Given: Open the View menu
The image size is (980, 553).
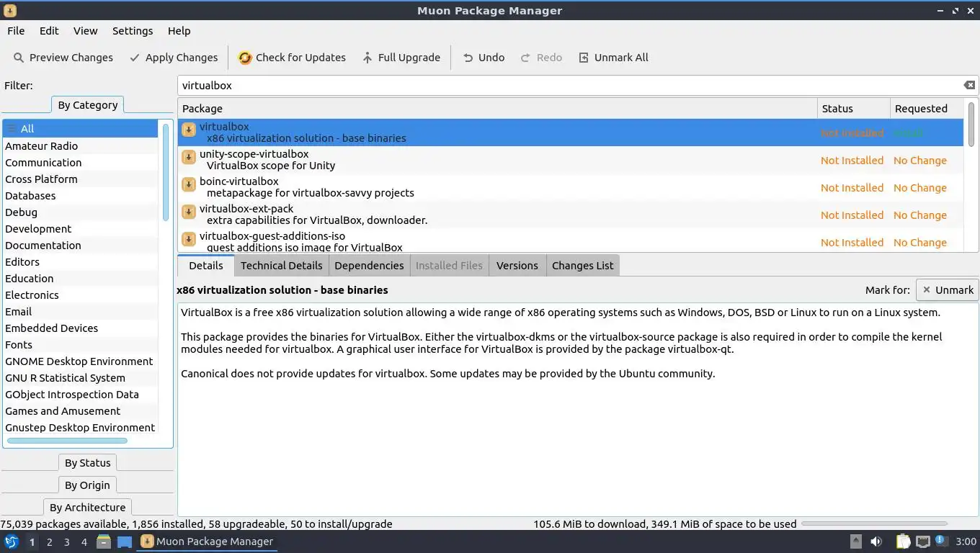Looking at the screenshot, I should [x=85, y=31].
